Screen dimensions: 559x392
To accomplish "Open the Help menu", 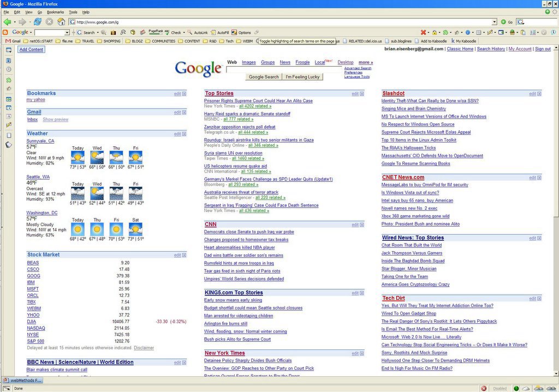I will [x=86, y=12].
